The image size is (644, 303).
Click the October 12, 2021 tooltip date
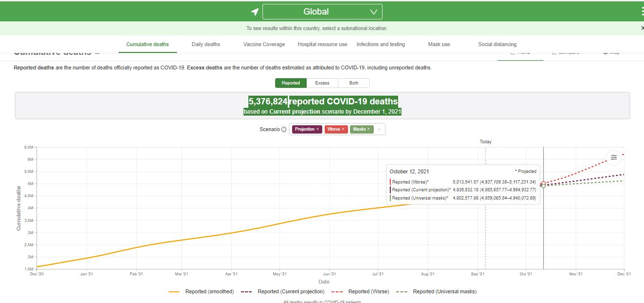(409, 171)
